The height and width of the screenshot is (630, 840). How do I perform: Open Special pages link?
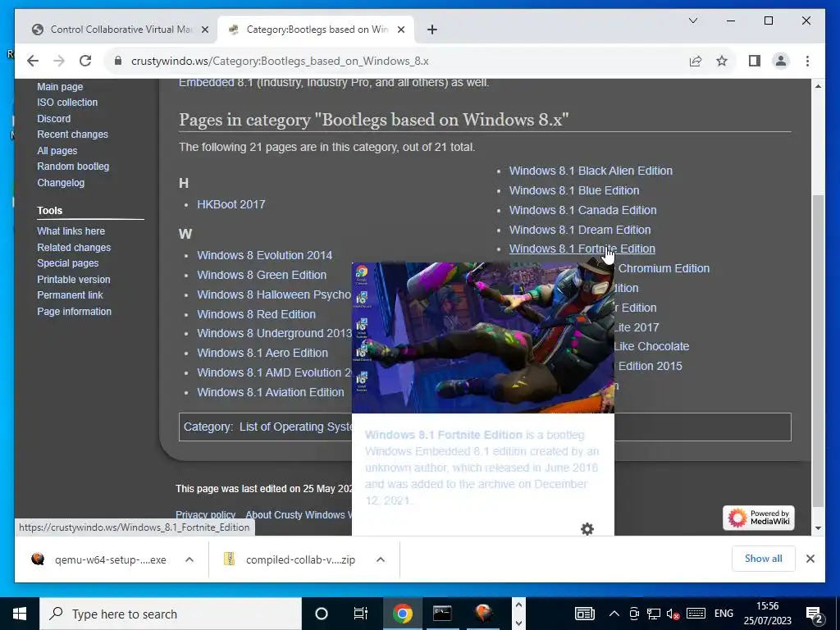(x=68, y=263)
